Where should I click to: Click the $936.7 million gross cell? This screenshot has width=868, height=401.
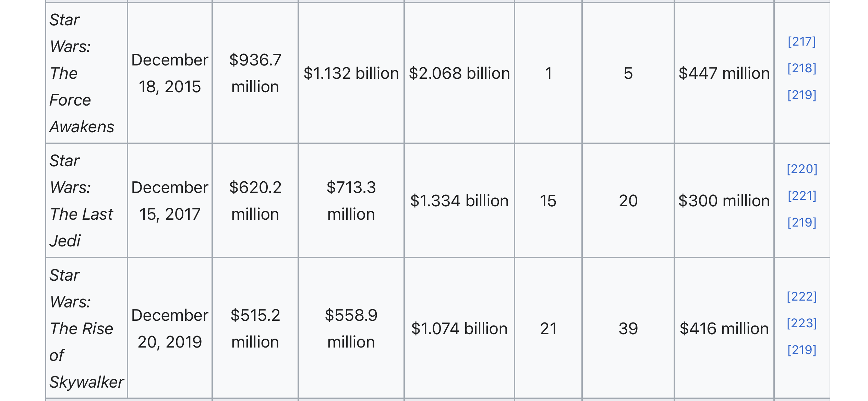(x=255, y=73)
